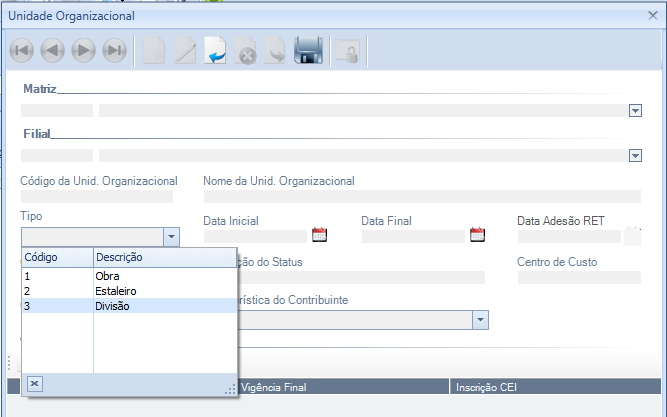
Task: Click the Matriz name field
Action: click(364, 111)
